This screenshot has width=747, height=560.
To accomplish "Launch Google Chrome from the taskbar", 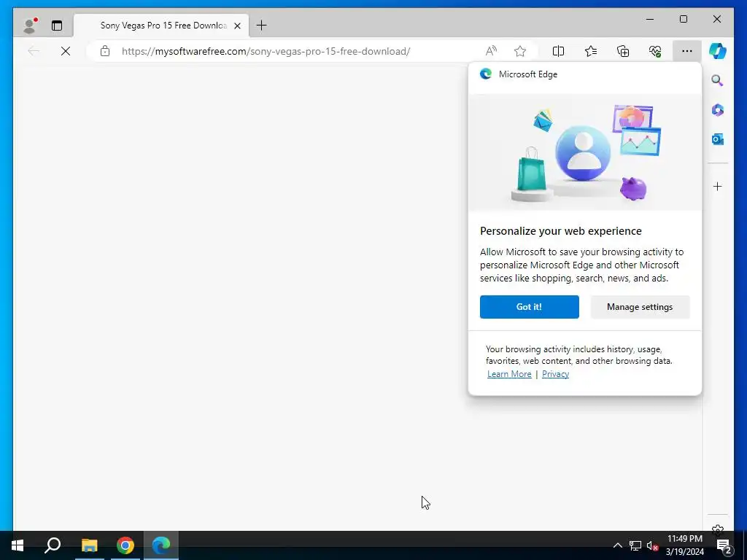I will point(125,545).
